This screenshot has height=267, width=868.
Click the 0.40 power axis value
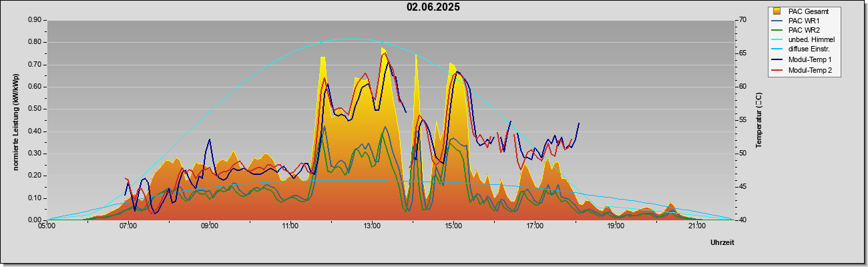[x=35, y=131]
